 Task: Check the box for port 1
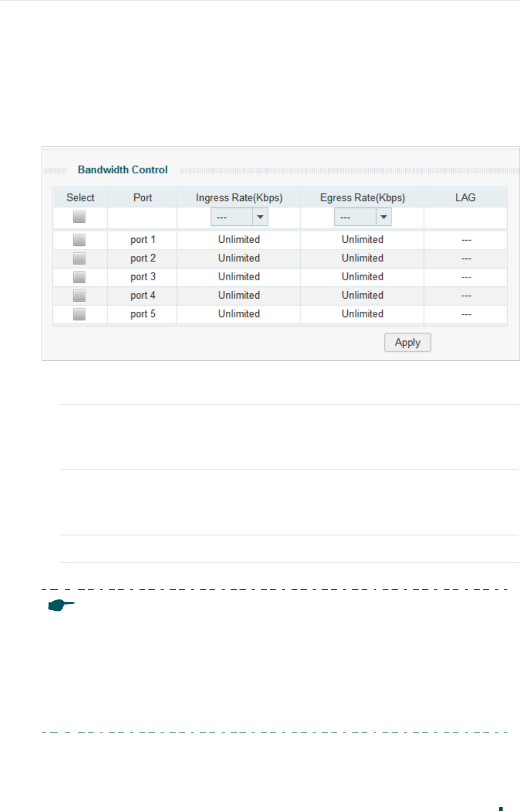(79, 240)
